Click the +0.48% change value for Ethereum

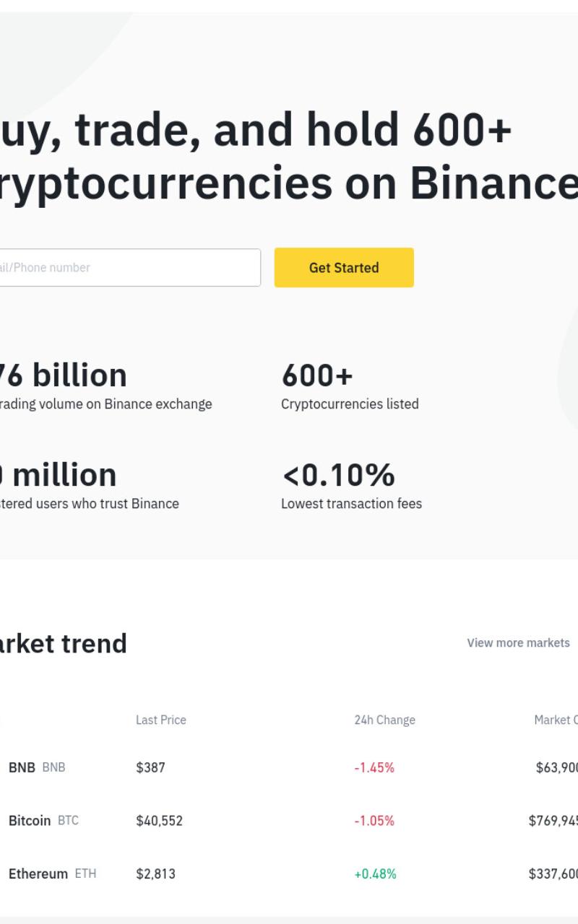pyautogui.click(x=375, y=873)
